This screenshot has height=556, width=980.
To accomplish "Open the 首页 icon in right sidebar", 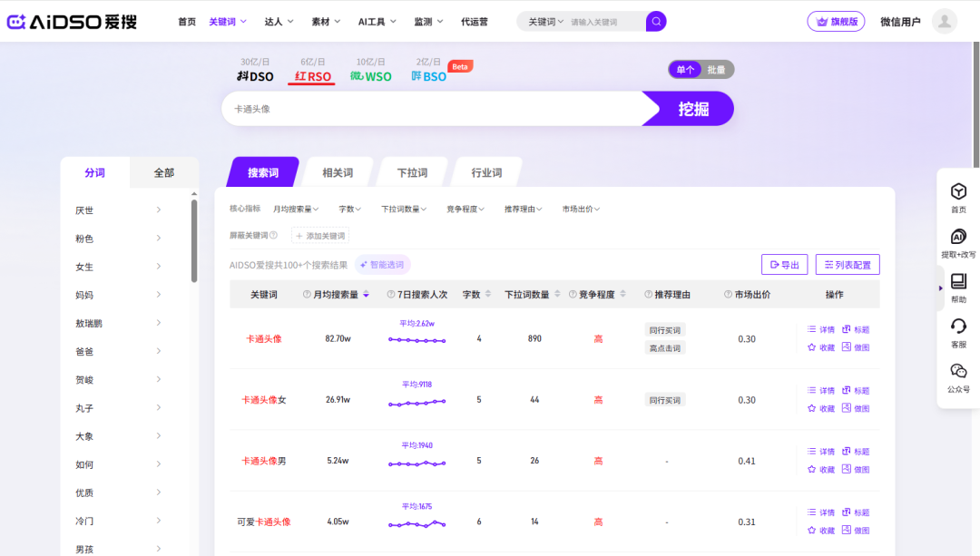I will tap(957, 192).
